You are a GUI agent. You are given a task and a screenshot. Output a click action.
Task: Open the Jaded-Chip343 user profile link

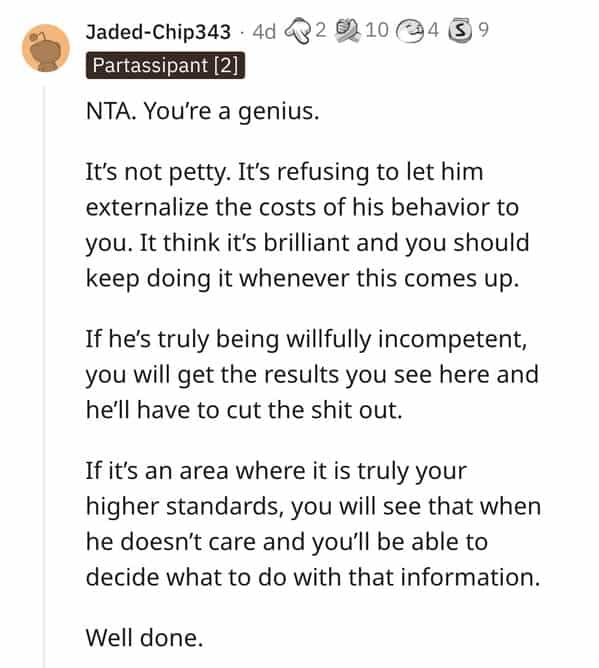[158, 32]
